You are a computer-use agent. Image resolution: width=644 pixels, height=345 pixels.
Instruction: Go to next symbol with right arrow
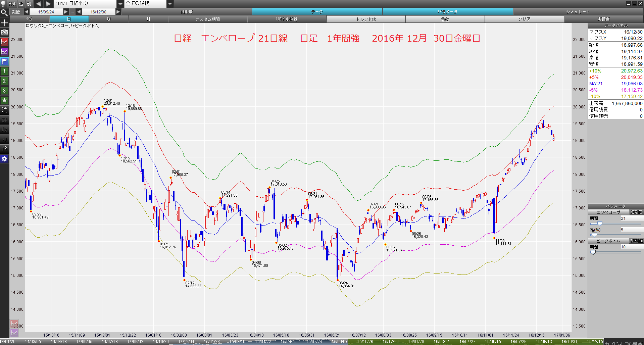(48, 4)
